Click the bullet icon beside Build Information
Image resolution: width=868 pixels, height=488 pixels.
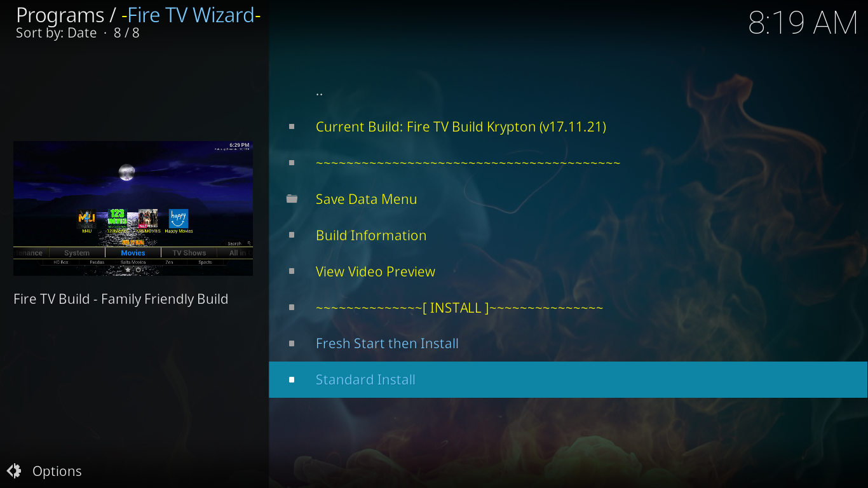coord(292,235)
